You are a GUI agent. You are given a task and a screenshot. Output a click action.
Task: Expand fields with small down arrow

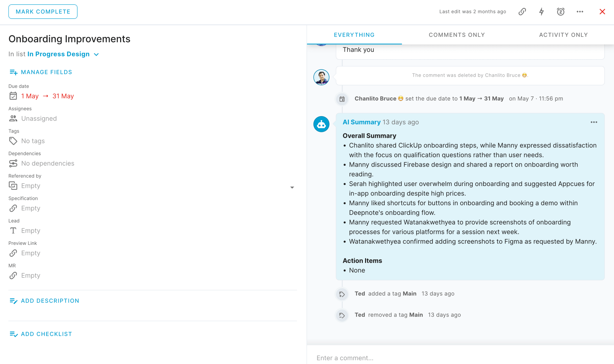292,188
